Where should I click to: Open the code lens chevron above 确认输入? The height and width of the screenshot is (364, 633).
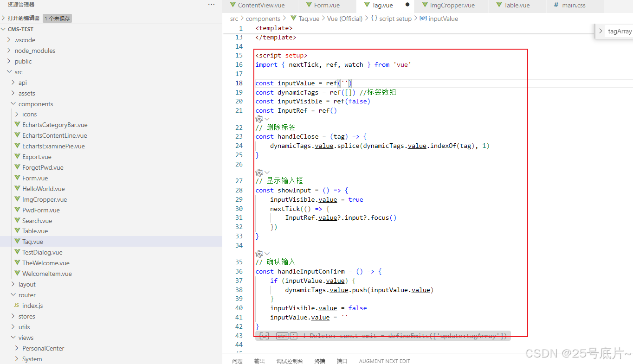pyautogui.click(x=267, y=254)
